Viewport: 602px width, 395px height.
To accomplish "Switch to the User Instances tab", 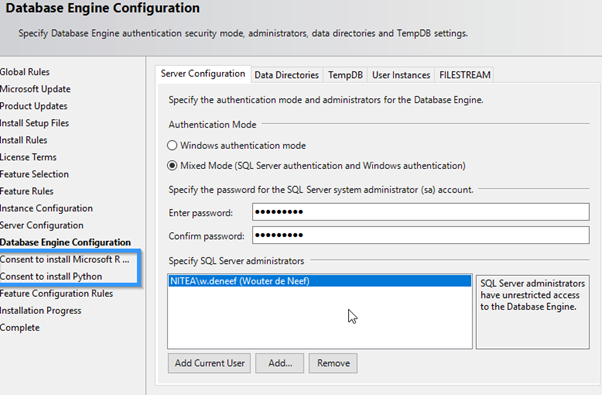I will (401, 75).
